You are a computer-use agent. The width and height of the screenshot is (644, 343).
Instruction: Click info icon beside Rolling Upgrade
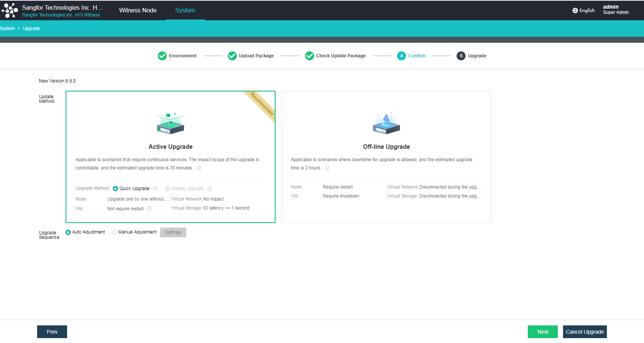pos(210,189)
